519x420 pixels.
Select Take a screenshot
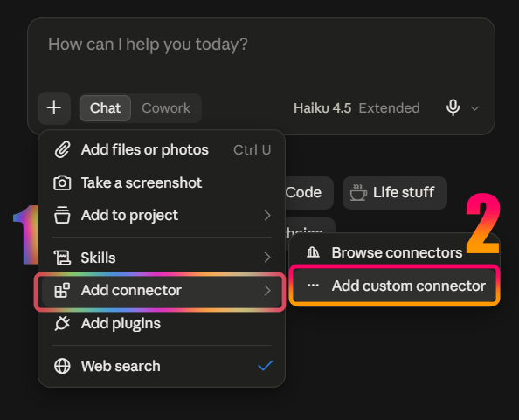click(x=163, y=182)
